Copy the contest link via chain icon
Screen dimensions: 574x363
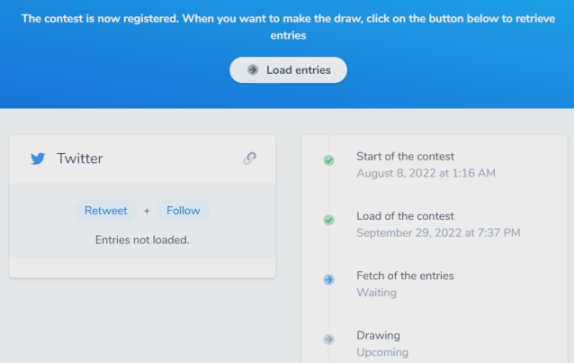pyautogui.click(x=250, y=158)
